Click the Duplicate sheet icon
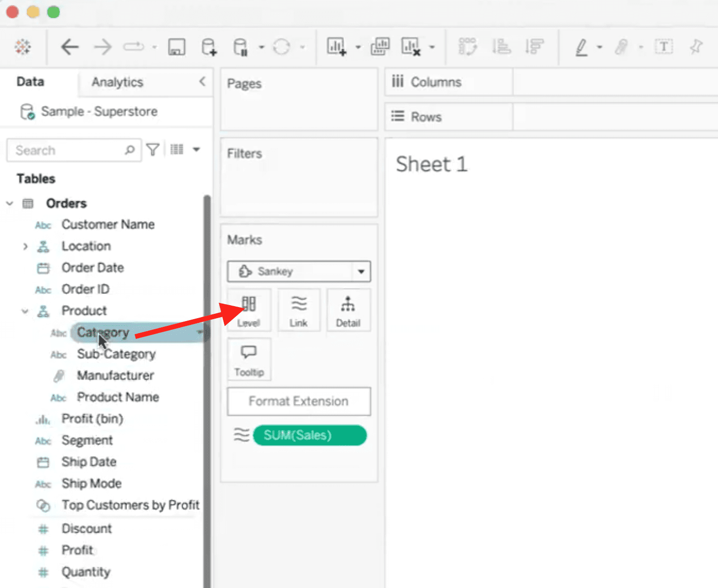Viewport: 718px width, 588px height. (x=380, y=47)
